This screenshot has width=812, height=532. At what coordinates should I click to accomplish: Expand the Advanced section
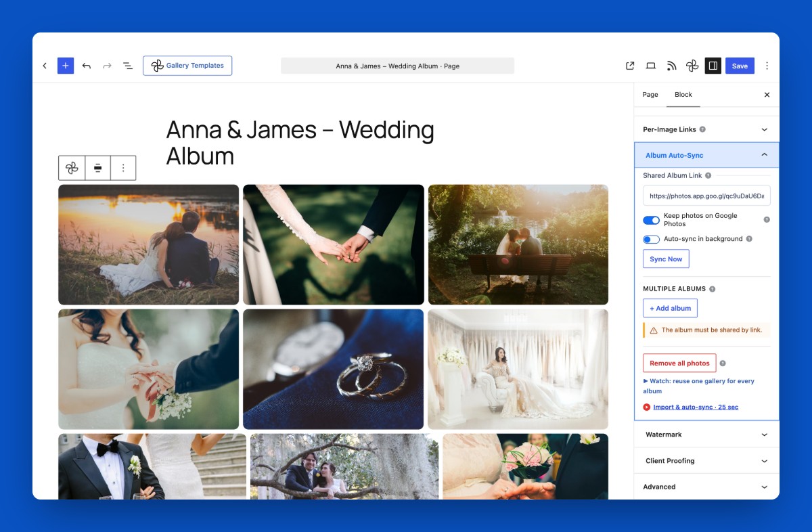point(706,487)
